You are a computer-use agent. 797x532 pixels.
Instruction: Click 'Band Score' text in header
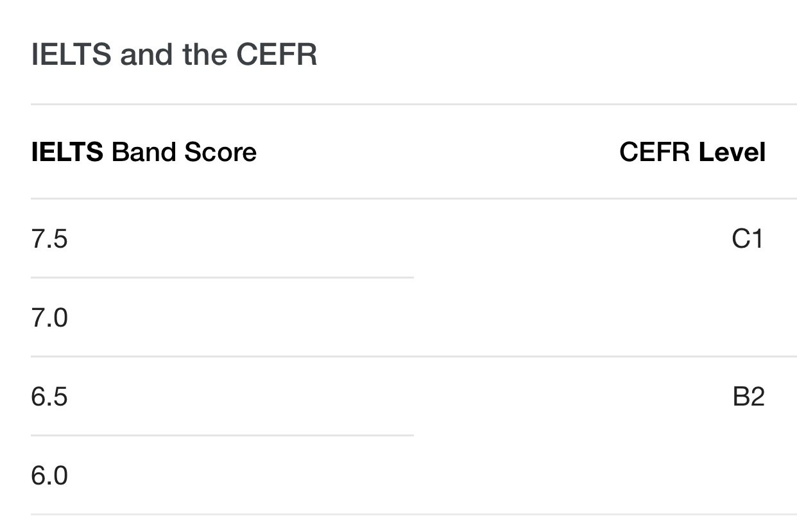pyautogui.click(x=184, y=152)
